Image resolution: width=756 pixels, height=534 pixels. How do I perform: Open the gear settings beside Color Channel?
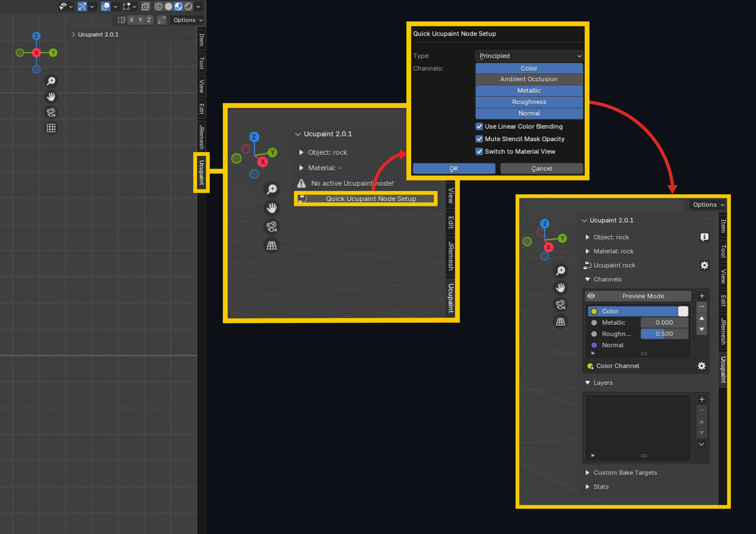[x=702, y=366]
